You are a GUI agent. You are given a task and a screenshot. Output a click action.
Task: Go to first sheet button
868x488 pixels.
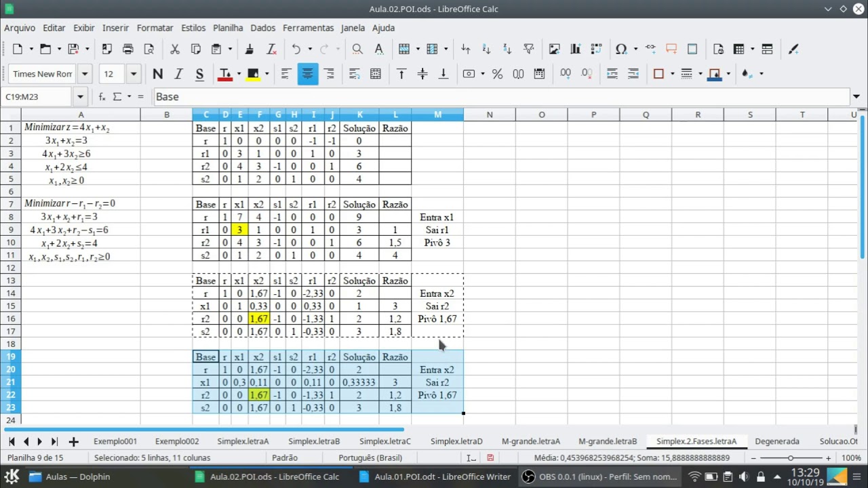point(12,441)
